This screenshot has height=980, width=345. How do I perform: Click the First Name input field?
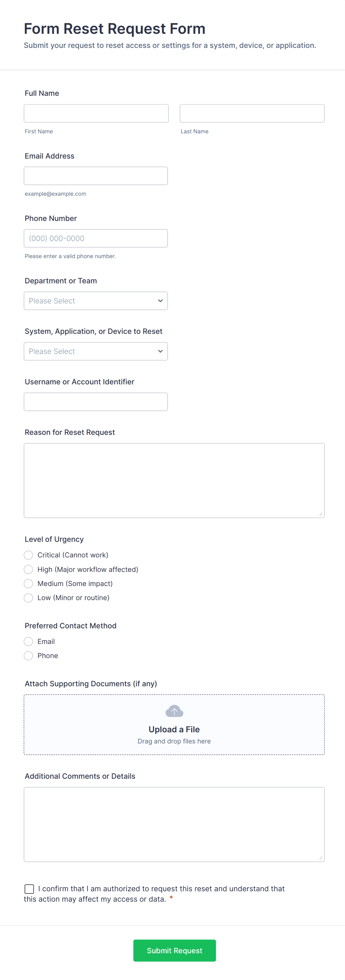(x=96, y=113)
